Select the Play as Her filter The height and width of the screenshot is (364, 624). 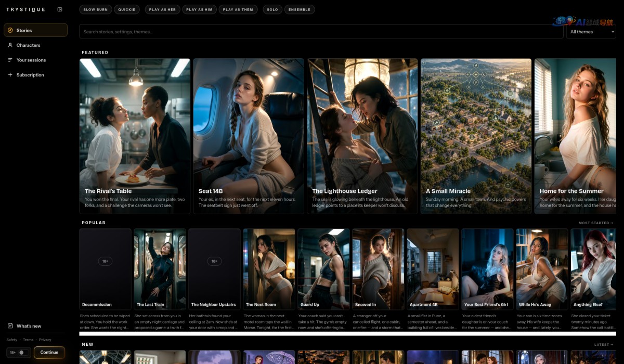pyautogui.click(x=162, y=9)
